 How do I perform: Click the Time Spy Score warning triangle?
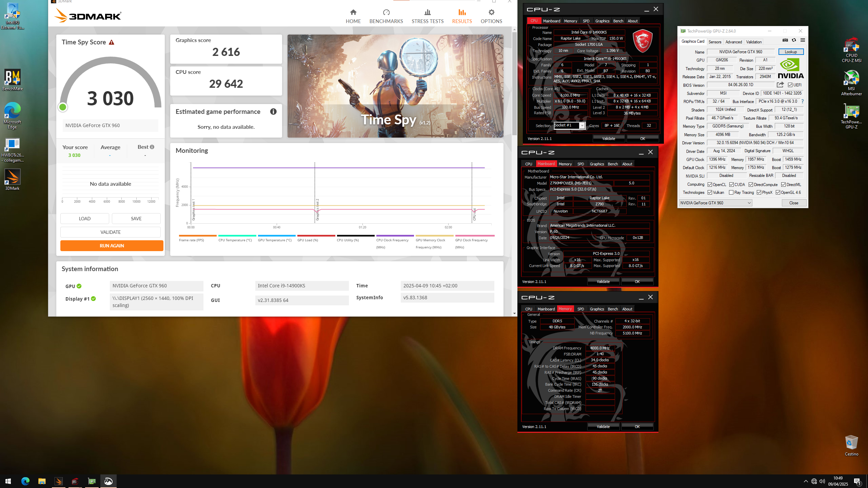coord(112,42)
